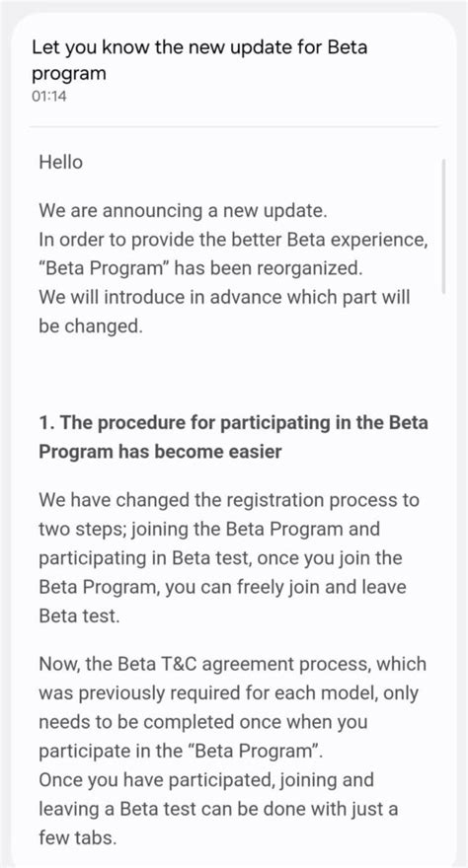Click the final "be changed." line of the intro

click(x=91, y=326)
